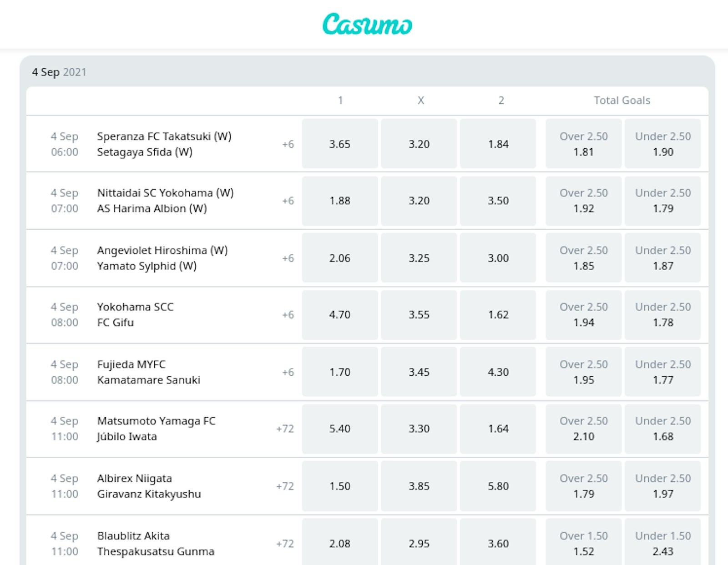
Task: Open Angeviolet Hiroshima vs Yamato Sylphid match
Action: click(x=162, y=258)
